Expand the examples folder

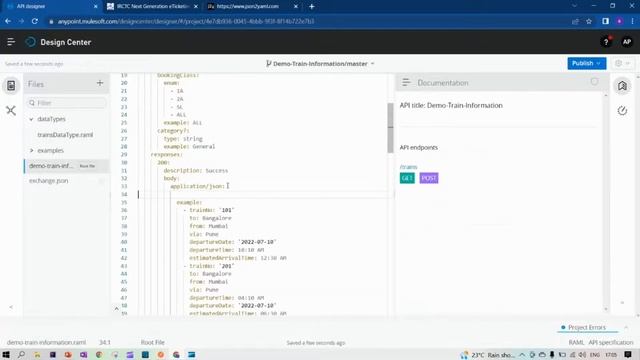point(31,151)
